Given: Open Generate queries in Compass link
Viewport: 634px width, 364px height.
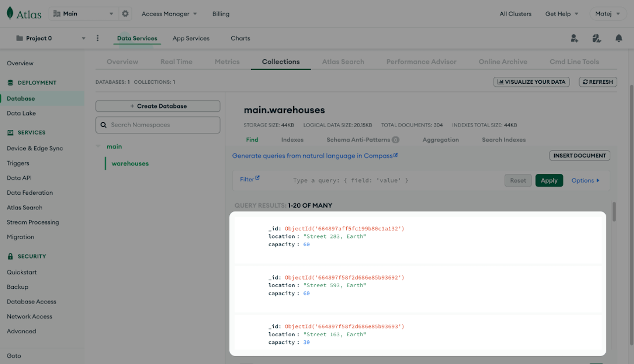Looking at the screenshot, I should pyautogui.click(x=315, y=156).
